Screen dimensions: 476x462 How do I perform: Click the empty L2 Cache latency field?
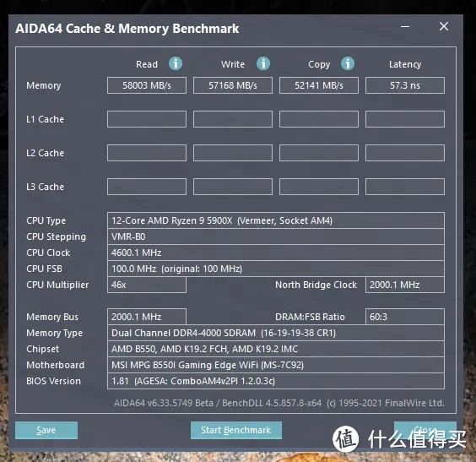[405, 153]
